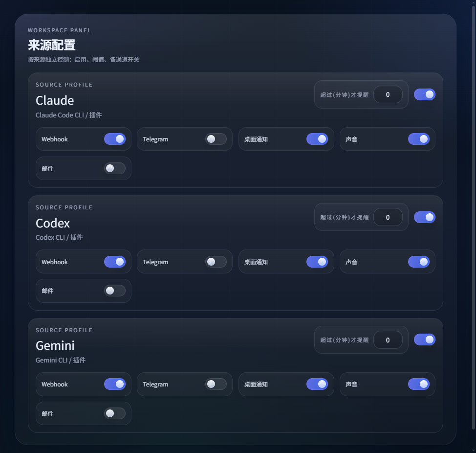Toggle Gemini 桌面通知 switch
The image size is (476, 453).
tap(317, 385)
